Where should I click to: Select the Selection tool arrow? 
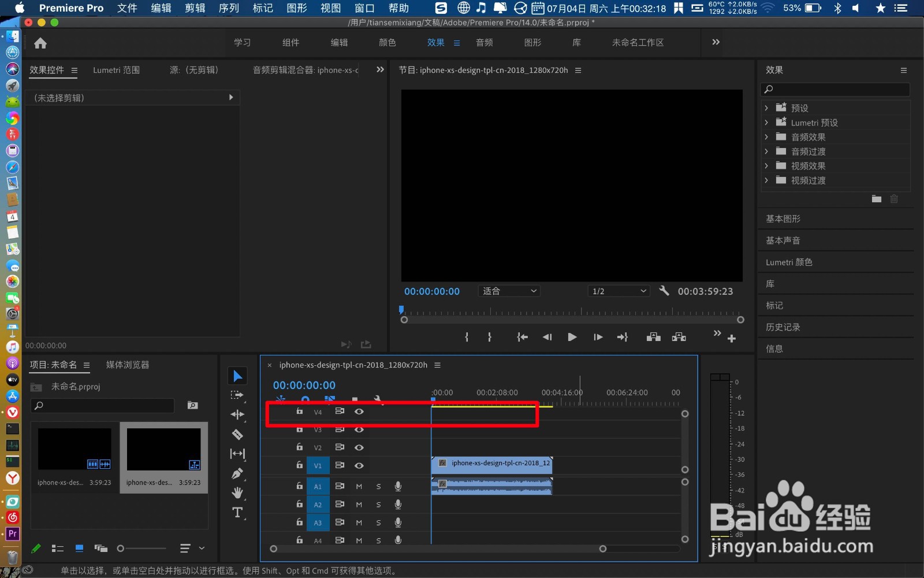(237, 376)
